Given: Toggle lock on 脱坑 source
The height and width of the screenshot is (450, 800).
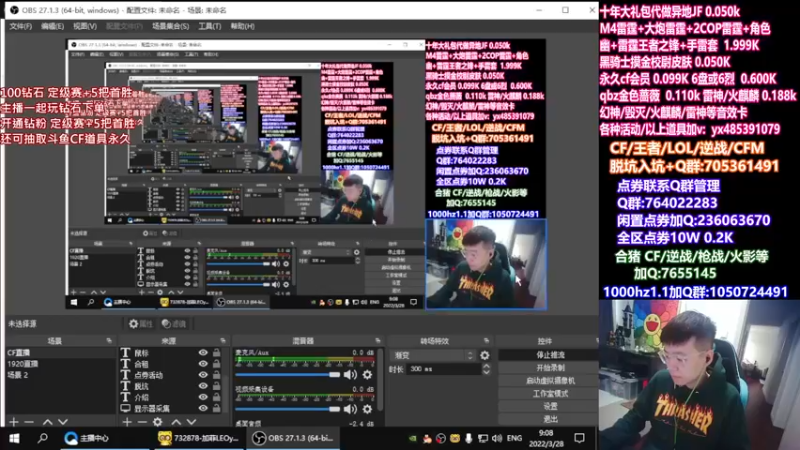Looking at the screenshot, I should click(217, 386).
